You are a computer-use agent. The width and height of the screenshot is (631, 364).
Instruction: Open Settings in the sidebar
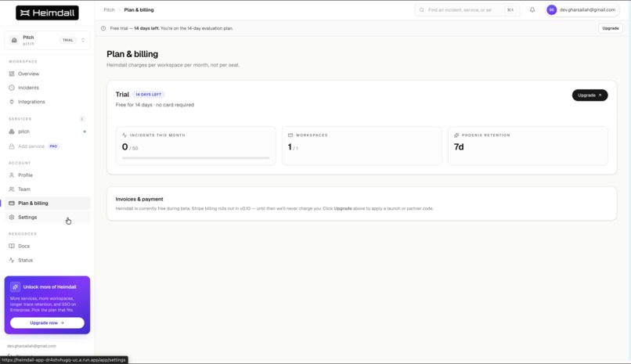coord(47,217)
